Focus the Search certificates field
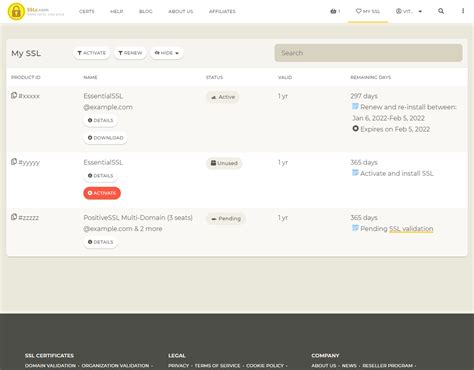 (368, 53)
